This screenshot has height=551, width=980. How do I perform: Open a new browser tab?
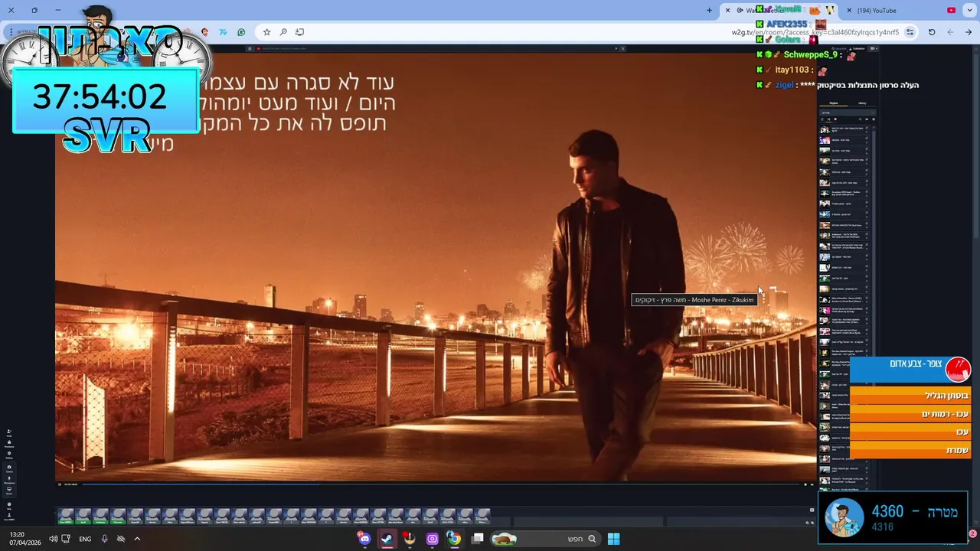click(x=709, y=10)
